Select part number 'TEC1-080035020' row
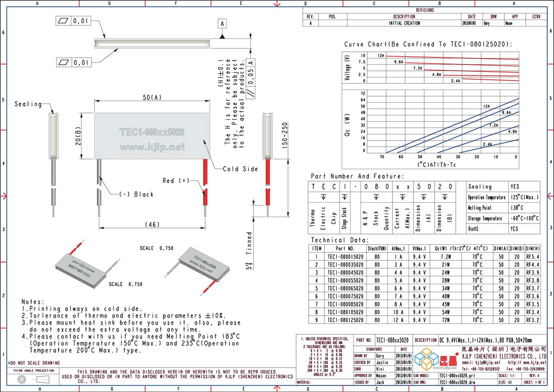This screenshot has width=554, height=392. click(x=345, y=265)
